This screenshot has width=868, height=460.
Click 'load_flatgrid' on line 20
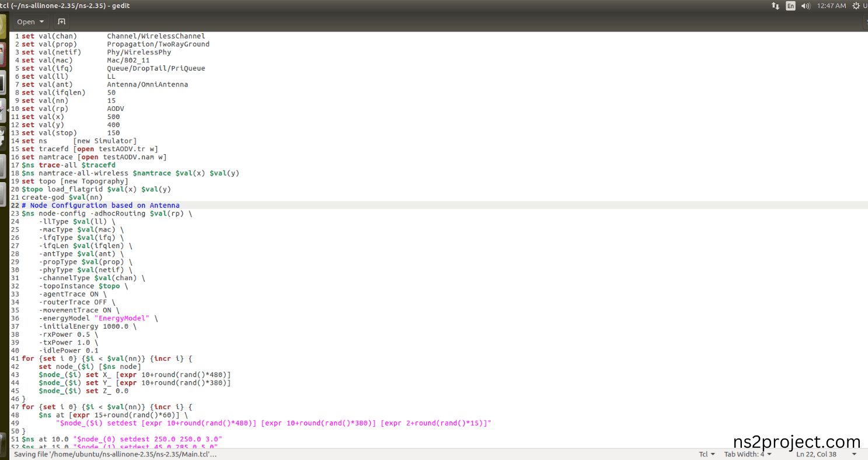pos(75,190)
